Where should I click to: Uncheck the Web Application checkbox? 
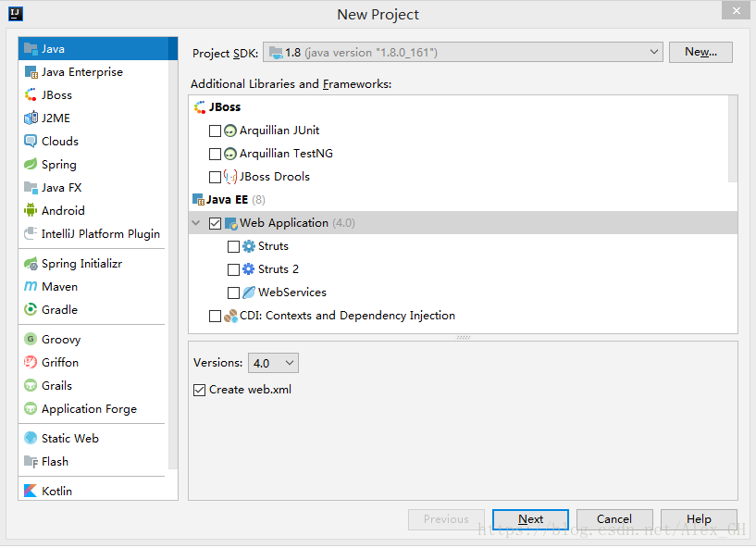point(215,223)
